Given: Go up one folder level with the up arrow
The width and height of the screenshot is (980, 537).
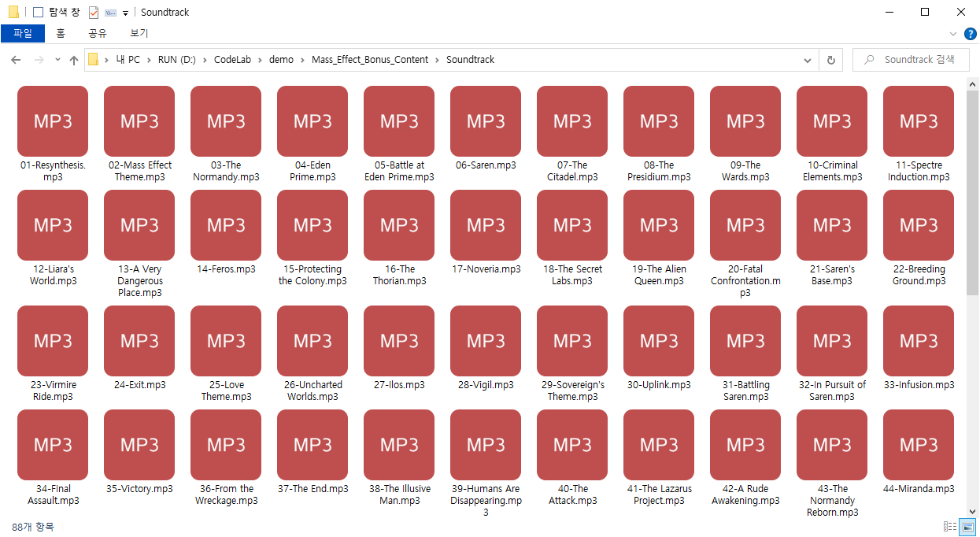Looking at the screenshot, I should pos(74,60).
